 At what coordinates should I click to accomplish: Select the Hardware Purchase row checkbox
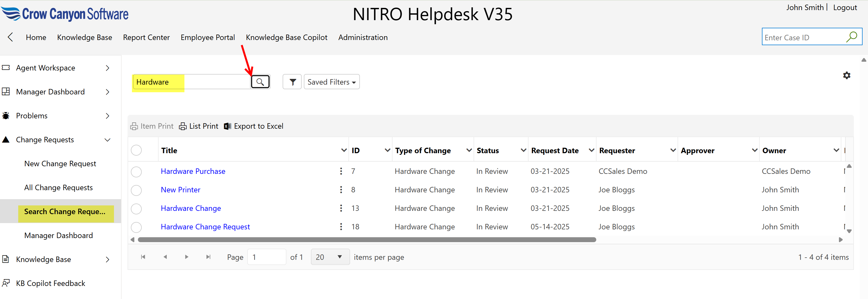136,172
